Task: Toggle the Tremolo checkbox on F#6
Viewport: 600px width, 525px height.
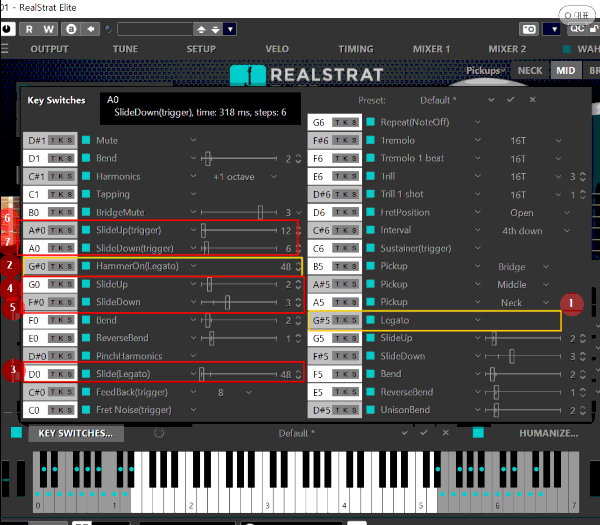Action: pyautogui.click(x=370, y=140)
